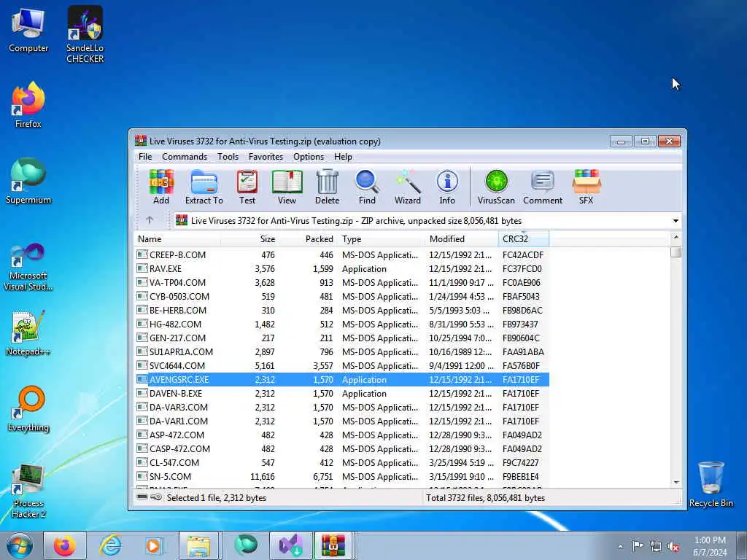Open Everything desktop shortcut

click(x=28, y=408)
